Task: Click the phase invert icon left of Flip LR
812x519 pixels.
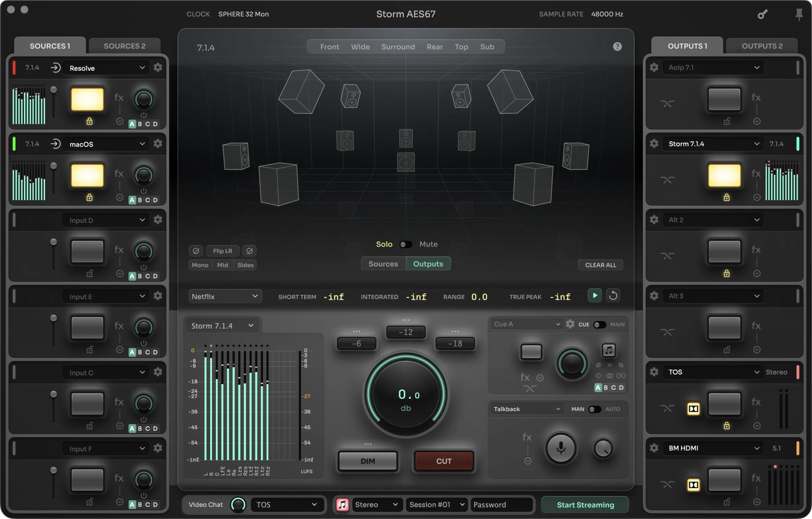Action: [196, 251]
